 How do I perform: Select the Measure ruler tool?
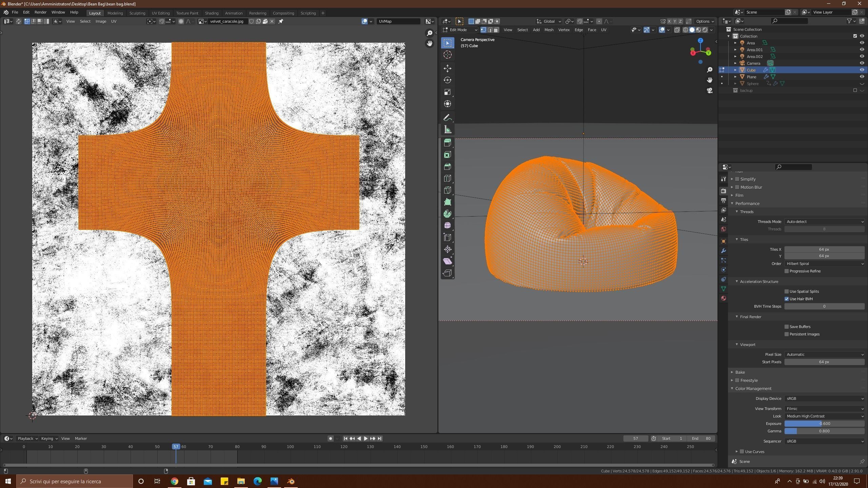click(447, 130)
